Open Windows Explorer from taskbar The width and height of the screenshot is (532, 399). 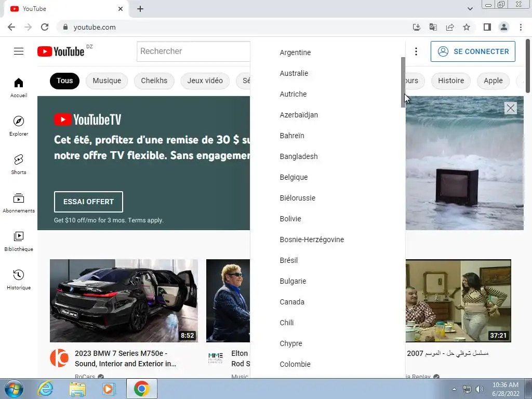pos(77,389)
